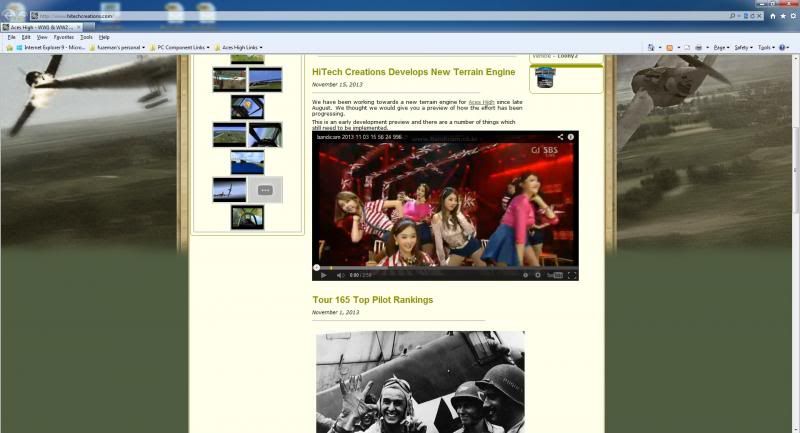Go back with the browser back arrow

coord(8,15)
